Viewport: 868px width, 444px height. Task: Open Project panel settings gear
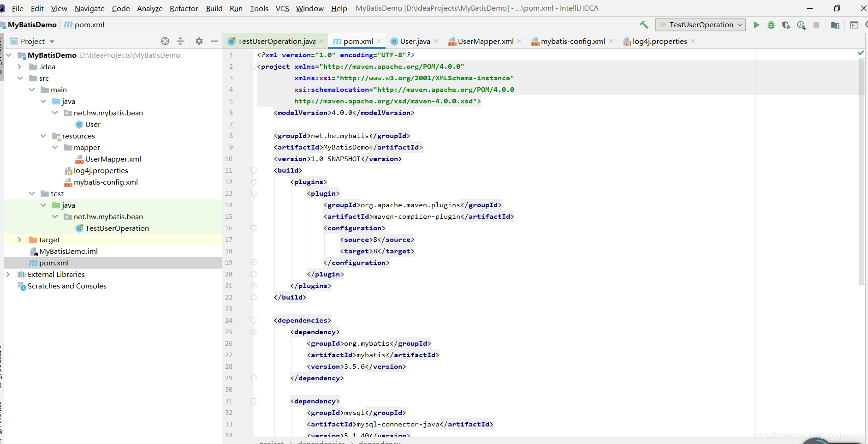click(199, 41)
